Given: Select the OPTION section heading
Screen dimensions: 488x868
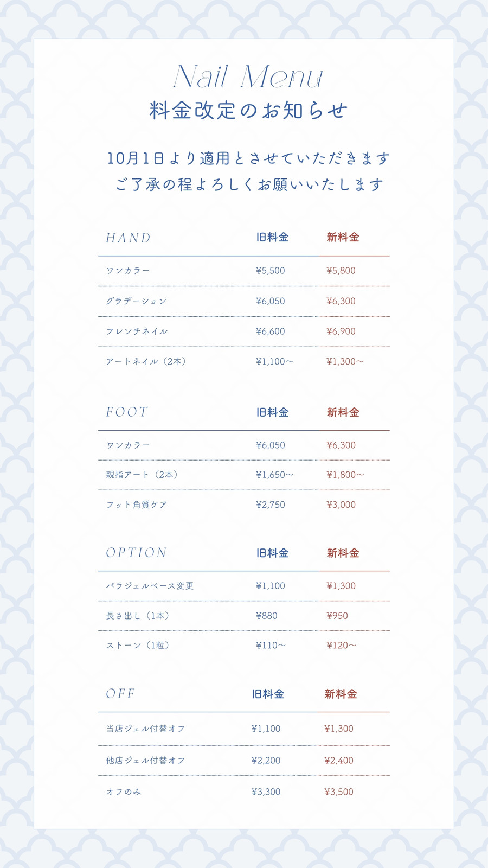Looking at the screenshot, I should [x=137, y=553].
